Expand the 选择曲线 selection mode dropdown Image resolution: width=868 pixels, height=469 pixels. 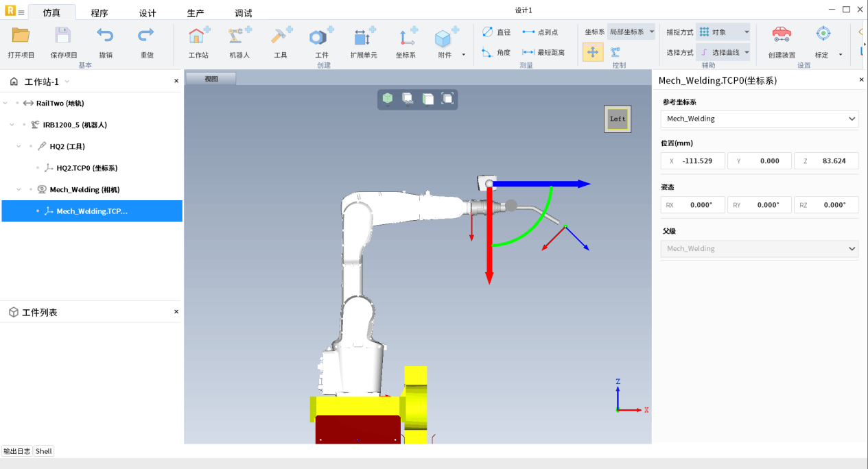tap(747, 52)
